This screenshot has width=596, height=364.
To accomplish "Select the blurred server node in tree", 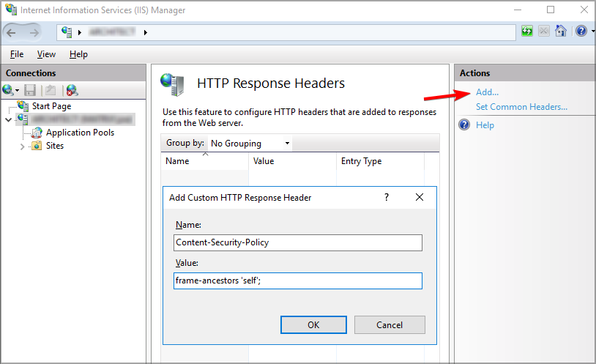I will [x=83, y=119].
